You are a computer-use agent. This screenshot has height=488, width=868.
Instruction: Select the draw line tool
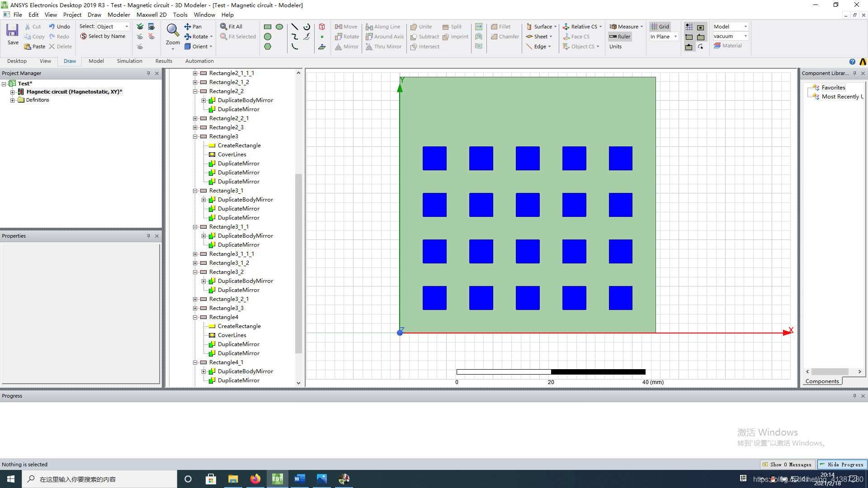coord(295,27)
